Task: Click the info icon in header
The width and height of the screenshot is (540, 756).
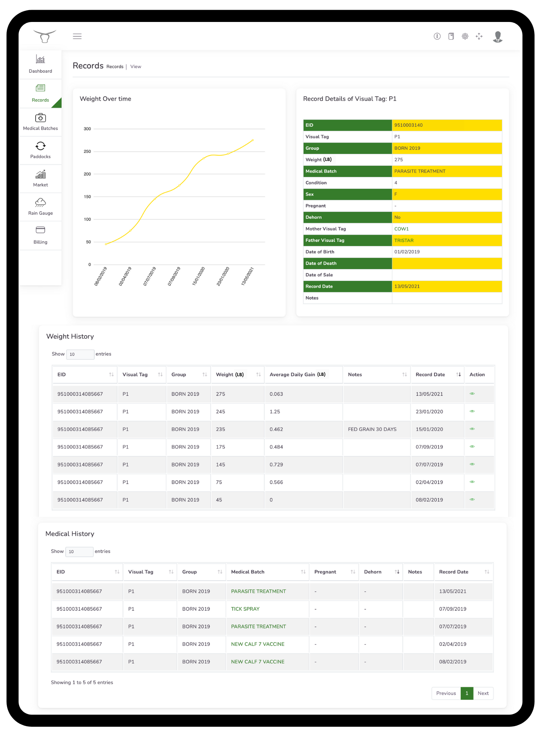Action: point(437,36)
